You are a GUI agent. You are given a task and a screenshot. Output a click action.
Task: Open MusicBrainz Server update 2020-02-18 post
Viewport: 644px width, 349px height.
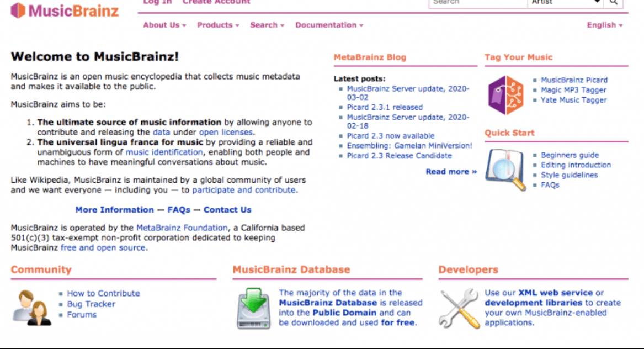click(408, 121)
